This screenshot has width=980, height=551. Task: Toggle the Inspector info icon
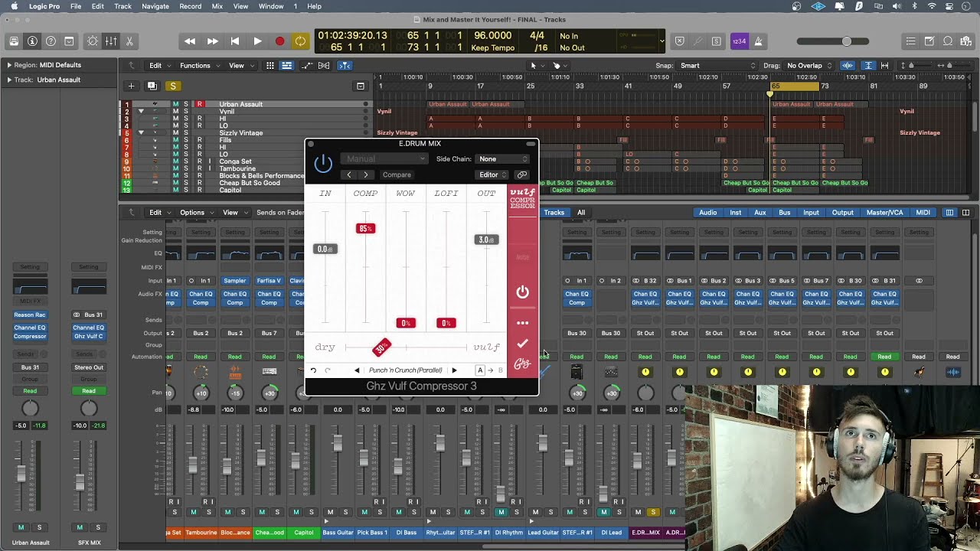pos(32,41)
